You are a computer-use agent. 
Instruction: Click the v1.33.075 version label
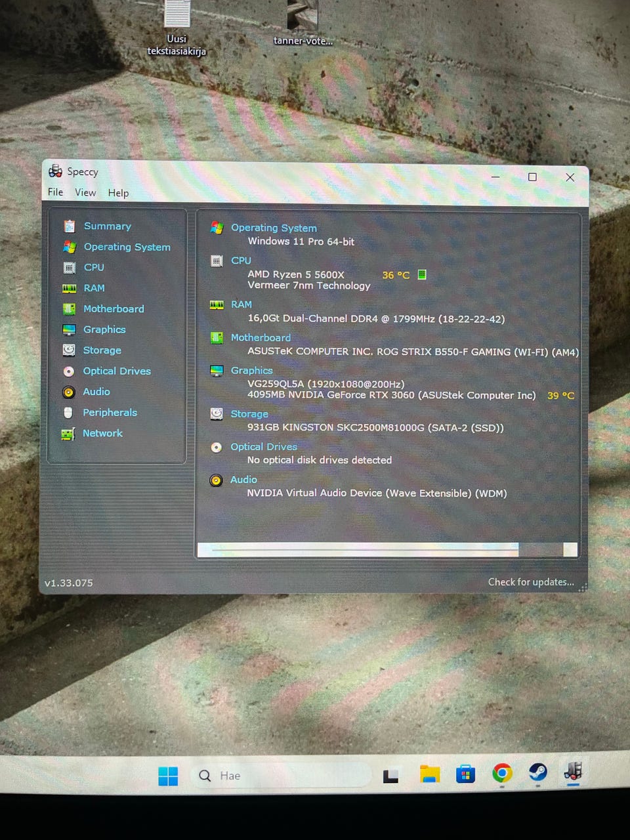tap(69, 583)
